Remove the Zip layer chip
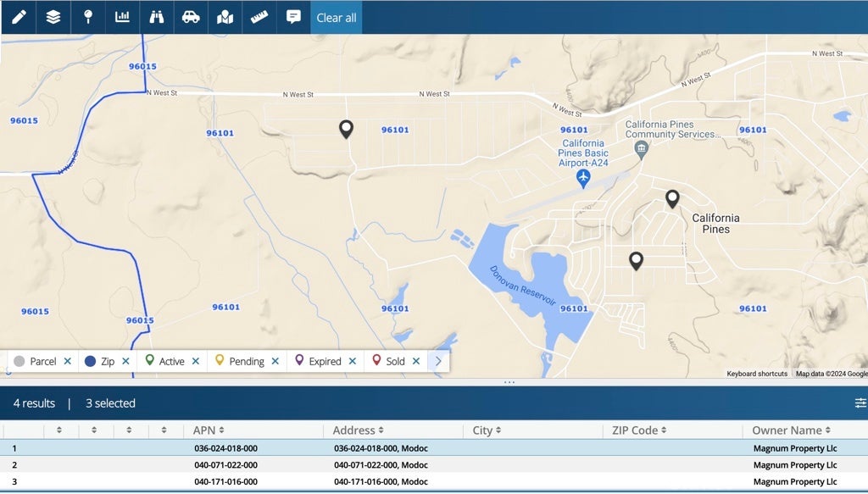The height and width of the screenshot is (494, 868). pyautogui.click(x=125, y=361)
